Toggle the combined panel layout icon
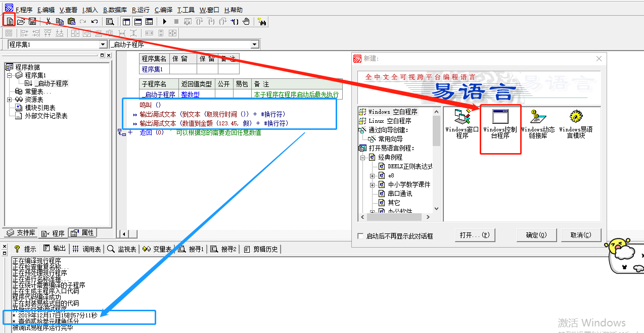Screen dimensions: 644x333 point(149,21)
